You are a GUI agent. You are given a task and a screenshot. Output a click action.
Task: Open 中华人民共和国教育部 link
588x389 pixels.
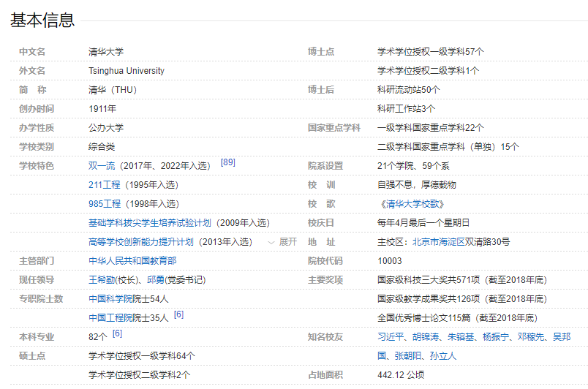point(132,261)
